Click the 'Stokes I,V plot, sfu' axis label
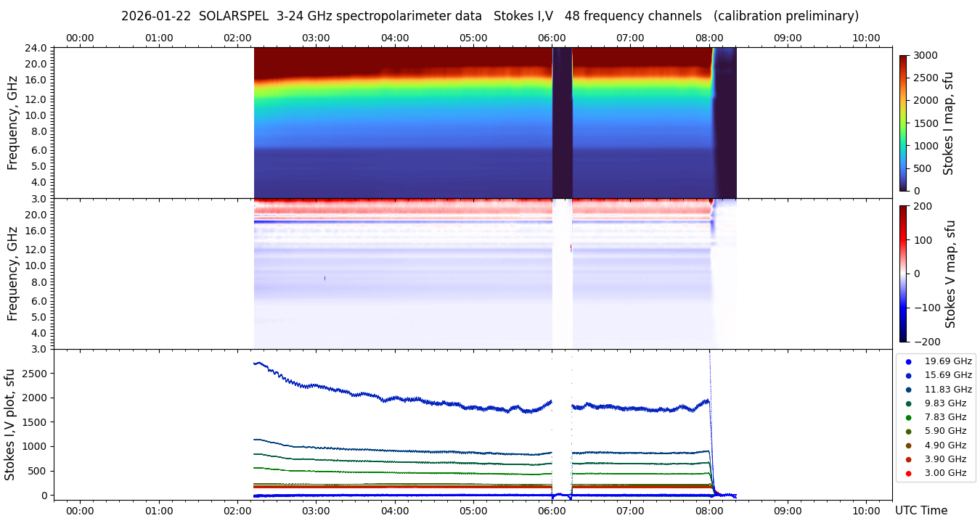The height and width of the screenshot is (526, 980). point(10,424)
